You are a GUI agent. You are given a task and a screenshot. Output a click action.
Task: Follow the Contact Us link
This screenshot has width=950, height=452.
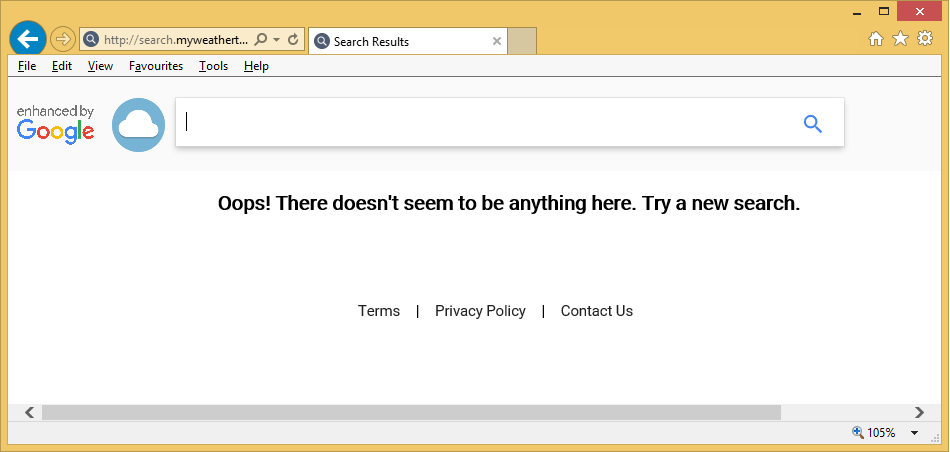coord(596,311)
